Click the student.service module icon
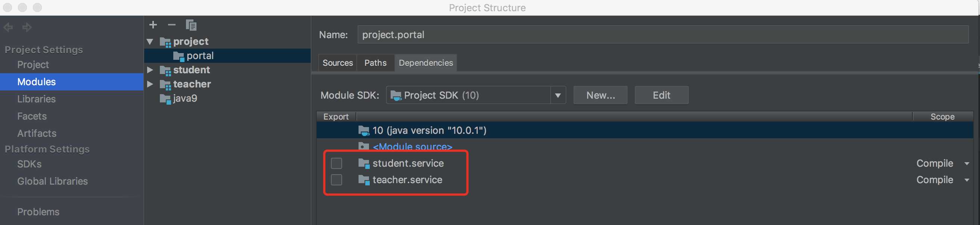Screen dimensions: 980x225 pyautogui.click(x=364, y=164)
